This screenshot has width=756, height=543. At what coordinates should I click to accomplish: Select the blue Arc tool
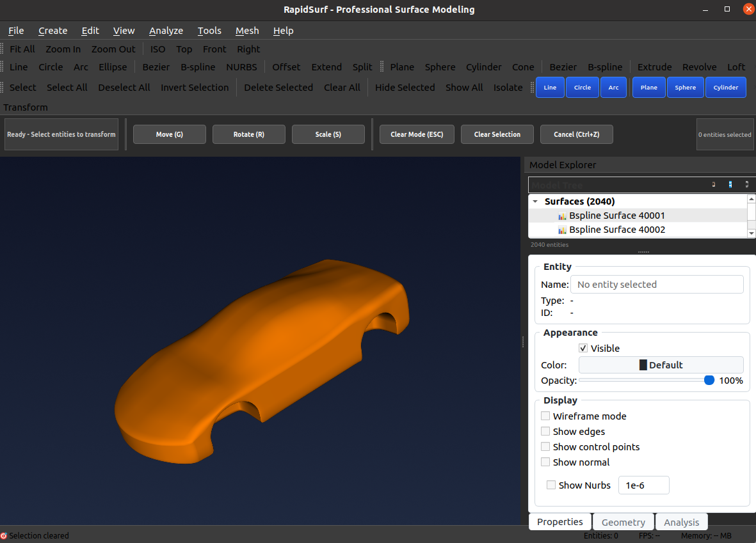tap(613, 88)
